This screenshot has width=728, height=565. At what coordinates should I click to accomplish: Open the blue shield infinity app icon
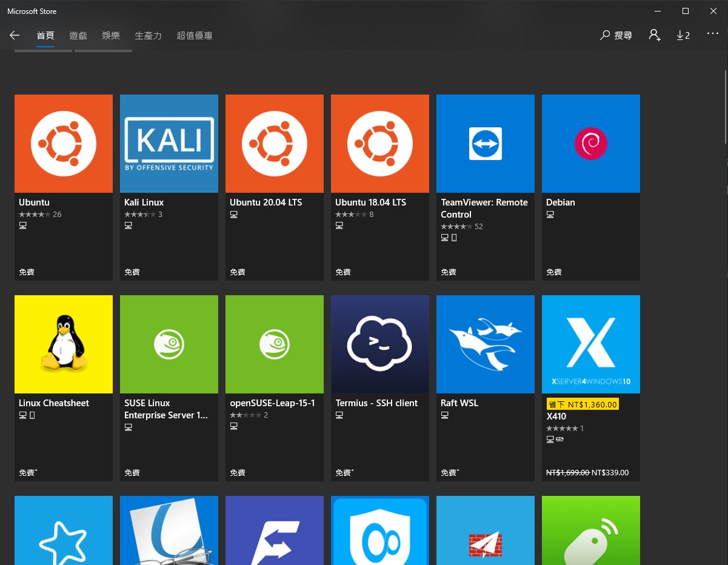pos(380,530)
